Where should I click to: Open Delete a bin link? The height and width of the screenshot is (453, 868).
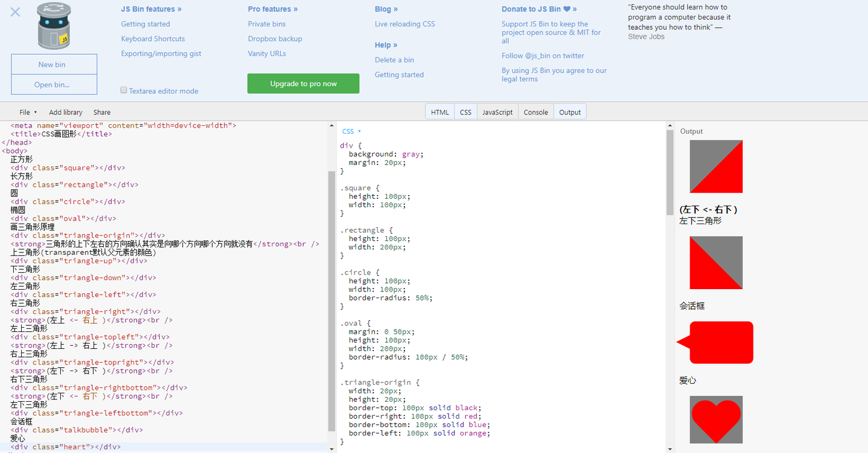pyautogui.click(x=394, y=60)
